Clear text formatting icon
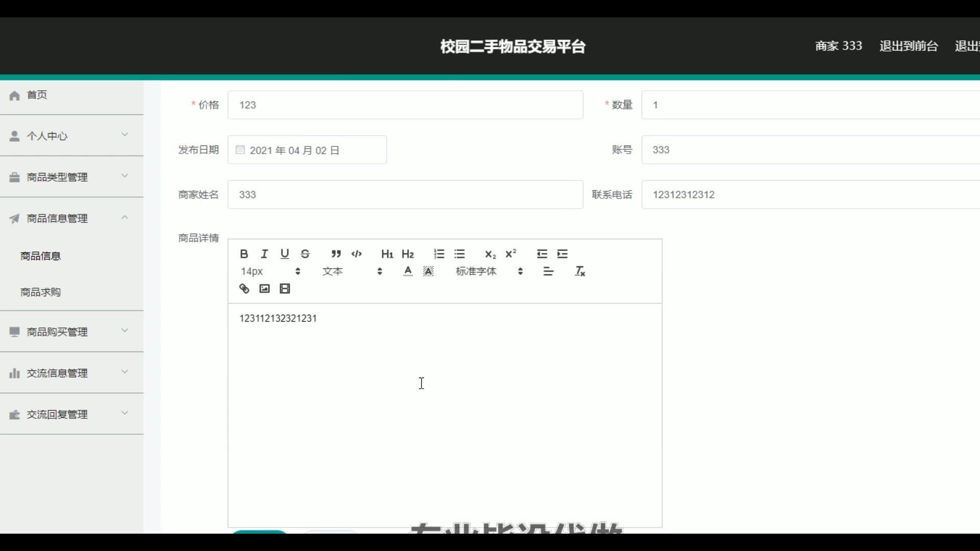The height and width of the screenshot is (551, 980). (x=580, y=271)
